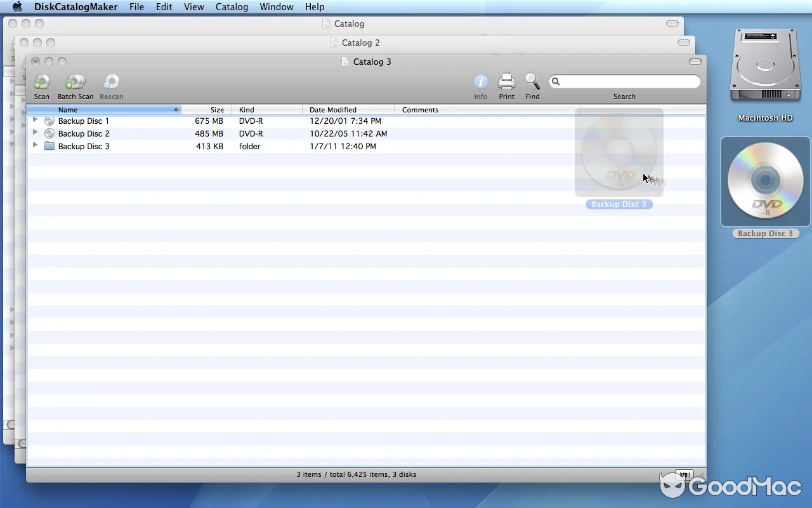Screen dimensions: 812x508
Task: Expand the Backup Disc 3 folder
Action: 36,146
